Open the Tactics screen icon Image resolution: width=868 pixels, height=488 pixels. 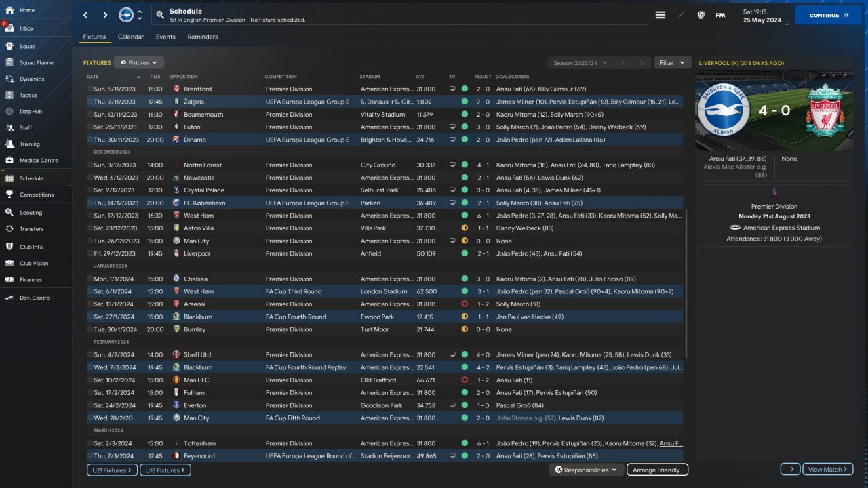10,96
